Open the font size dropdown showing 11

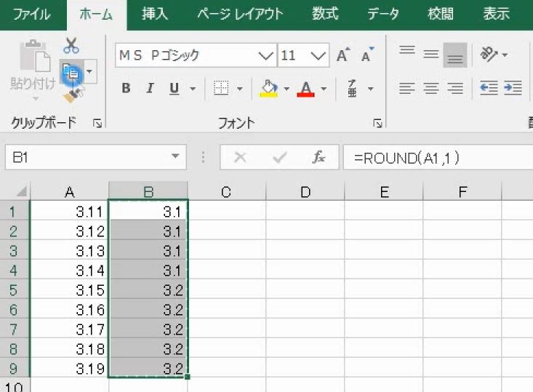tap(318, 55)
